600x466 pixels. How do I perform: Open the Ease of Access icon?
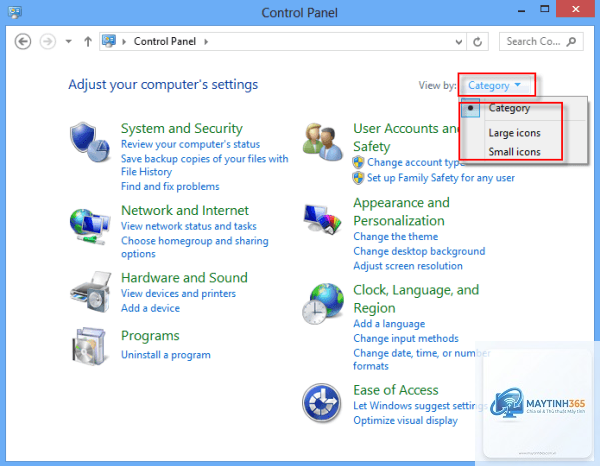click(x=322, y=403)
